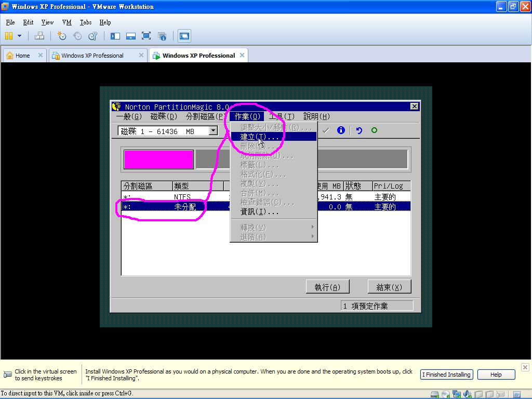Open PartitionMagic 一般(G) menu

tap(129, 116)
